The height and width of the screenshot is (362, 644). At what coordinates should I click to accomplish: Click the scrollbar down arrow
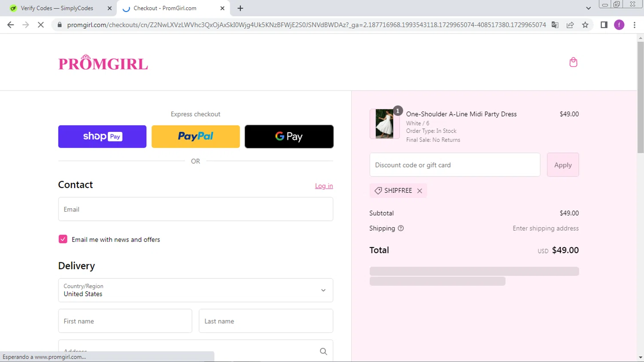tap(640, 357)
